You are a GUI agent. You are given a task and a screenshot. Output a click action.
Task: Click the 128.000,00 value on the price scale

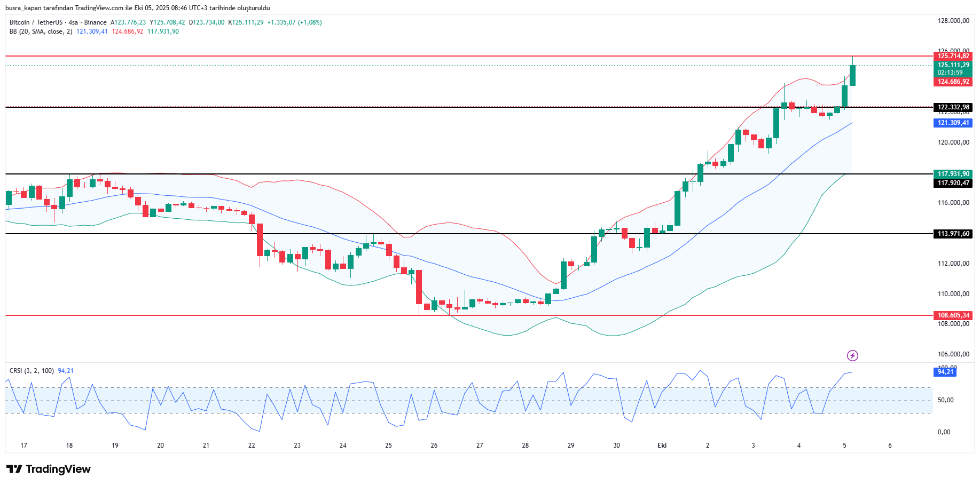[953, 21]
